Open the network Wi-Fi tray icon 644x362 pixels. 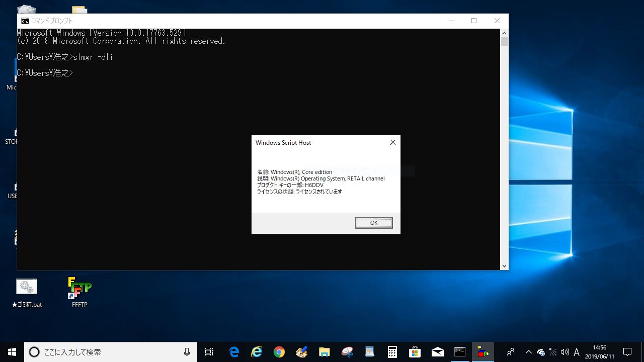(x=553, y=352)
